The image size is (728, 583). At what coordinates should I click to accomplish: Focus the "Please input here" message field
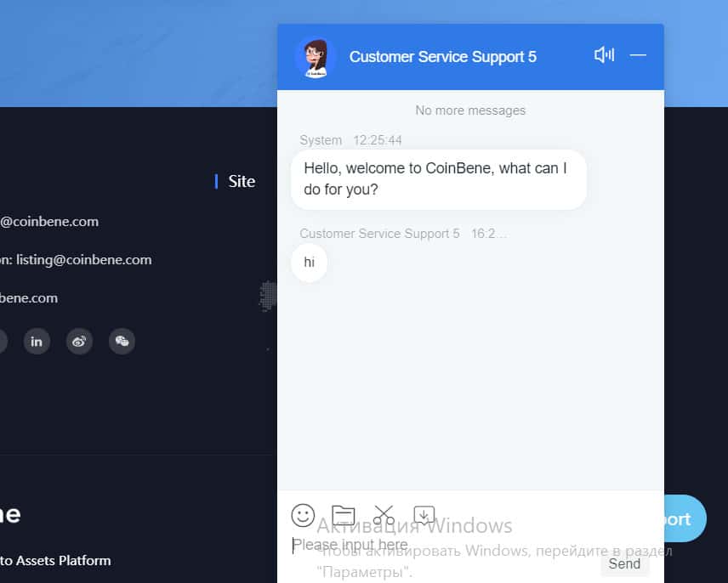[x=442, y=546]
